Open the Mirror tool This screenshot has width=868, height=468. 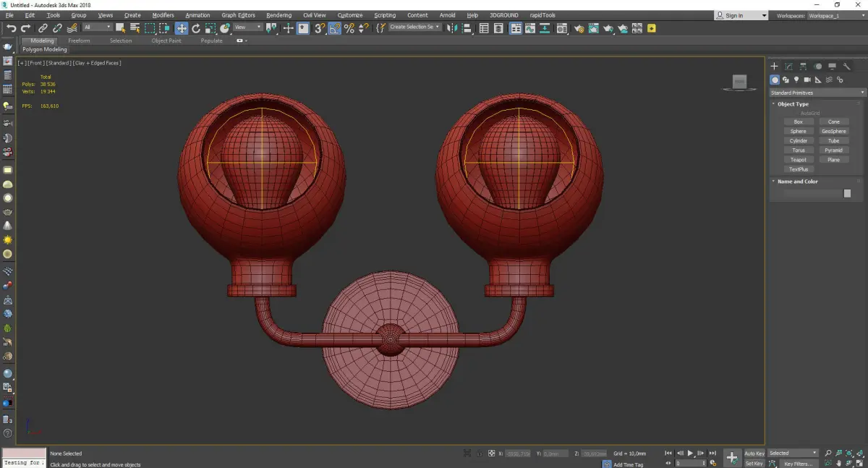452,28
